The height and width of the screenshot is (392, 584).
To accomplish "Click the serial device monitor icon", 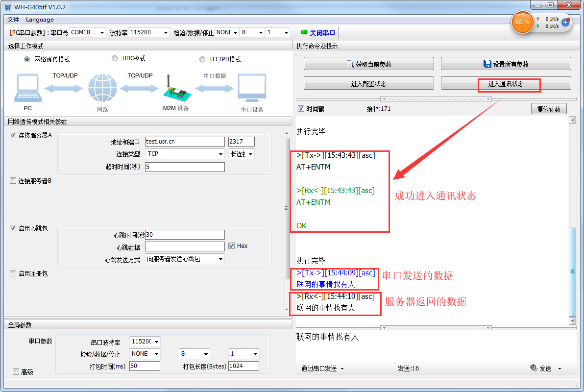I will pyautogui.click(x=252, y=88).
